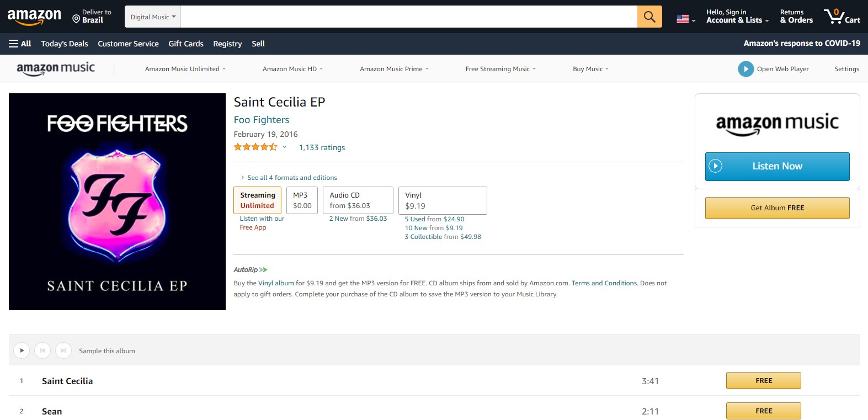This screenshot has height=420, width=868.
Task: Click the Amazon logo in header
Action: point(34,17)
